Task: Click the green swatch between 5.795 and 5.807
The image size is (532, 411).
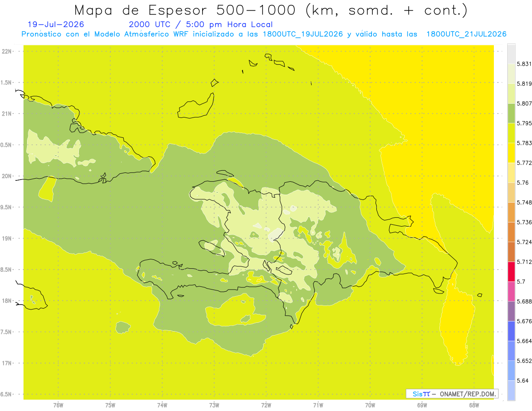Action: pyautogui.click(x=511, y=113)
